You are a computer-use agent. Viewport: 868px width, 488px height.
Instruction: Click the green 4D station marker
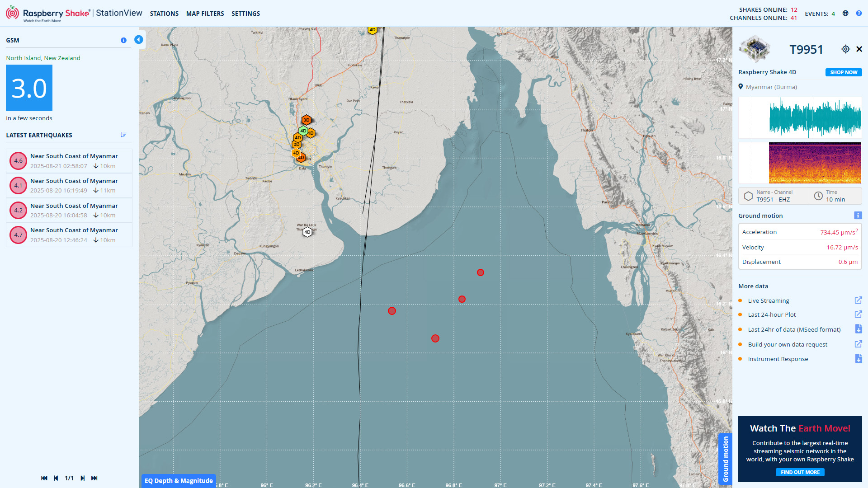pos(303,131)
